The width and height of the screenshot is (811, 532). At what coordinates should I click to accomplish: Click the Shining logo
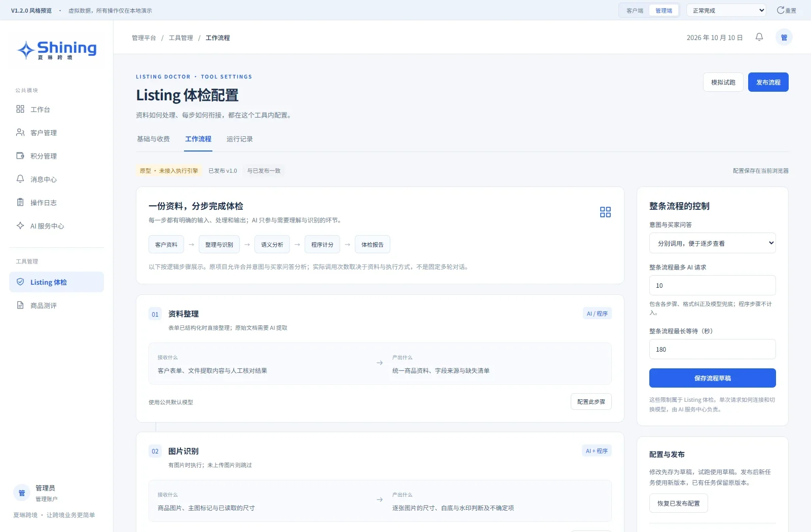pos(57,50)
